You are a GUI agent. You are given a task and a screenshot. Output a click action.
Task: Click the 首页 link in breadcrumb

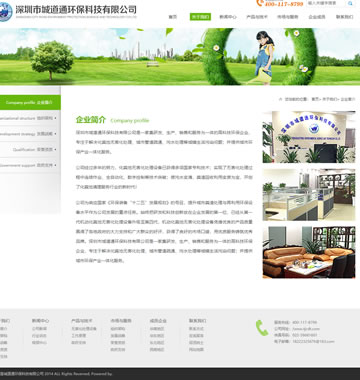pos(315,99)
